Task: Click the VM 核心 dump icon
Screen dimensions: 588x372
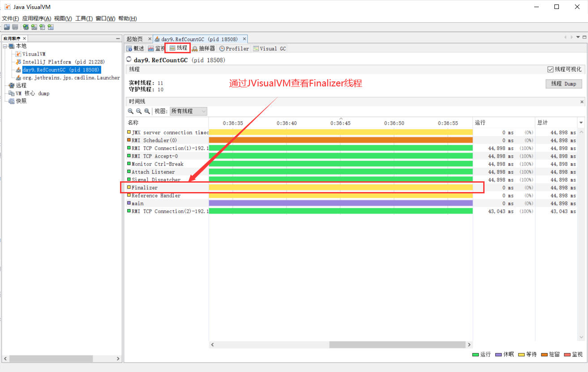Action: click(x=12, y=93)
